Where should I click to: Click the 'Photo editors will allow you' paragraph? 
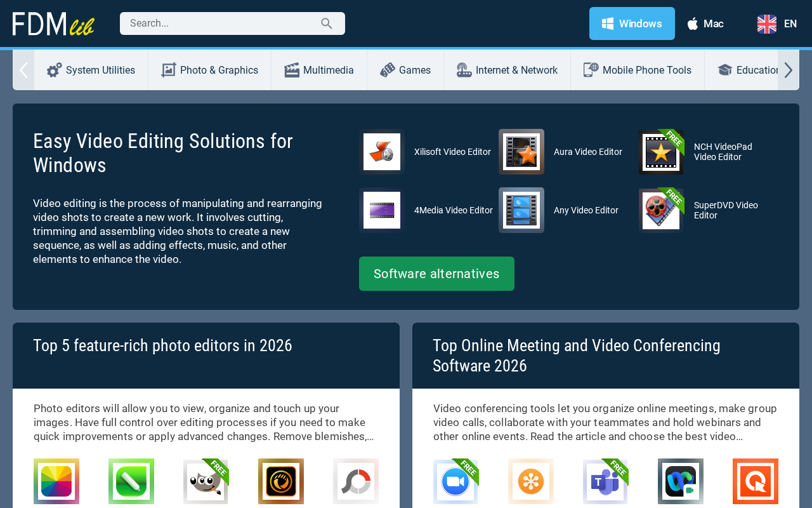(204, 422)
